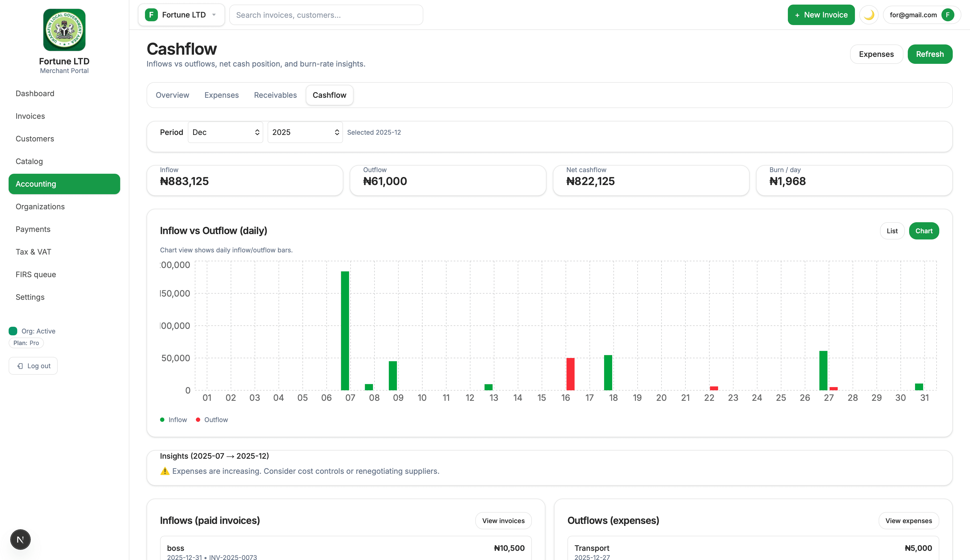970x560 pixels.
Task: Click the green Org Active status indicator
Action: click(13, 331)
